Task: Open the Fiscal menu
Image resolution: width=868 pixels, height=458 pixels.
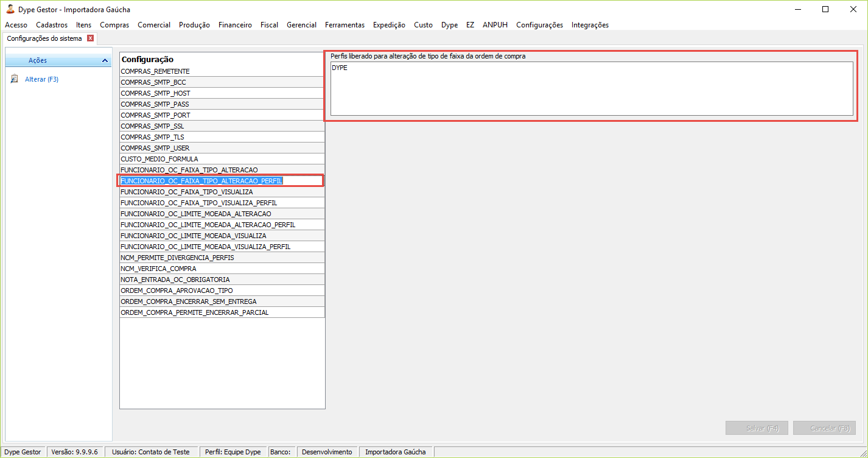Action: (x=269, y=25)
